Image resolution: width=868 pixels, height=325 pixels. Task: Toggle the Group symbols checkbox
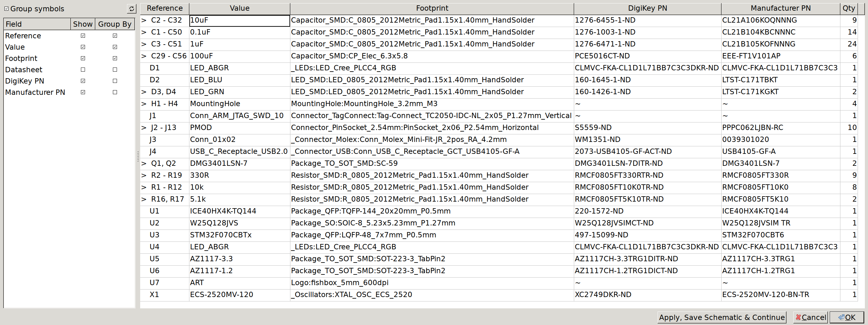click(x=6, y=9)
